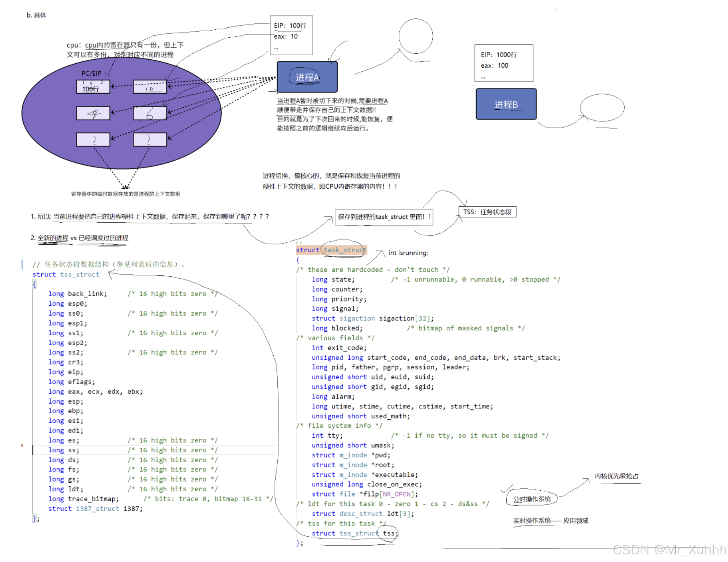Image resolution: width=728 pixels, height=562 pixels.
Task: Click the box '保存到进程的task_struct 里面！！'
Action: pyautogui.click(x=384, y=217)
